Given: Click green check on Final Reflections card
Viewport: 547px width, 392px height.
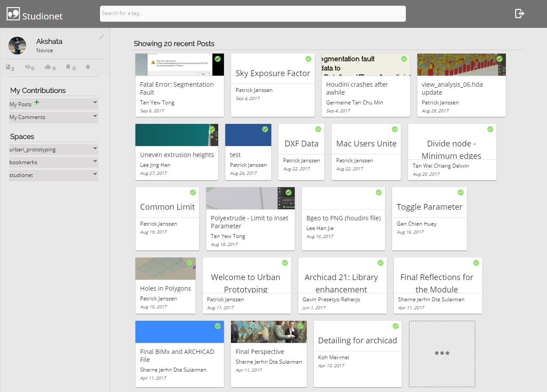Looking at the screenshot, I should coord(476,263).
